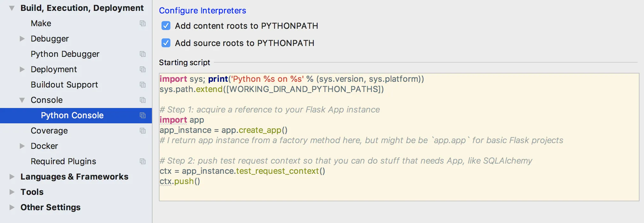Open the Coverage settings page
This screenshot has width=644, height=223.
point(49,131)
